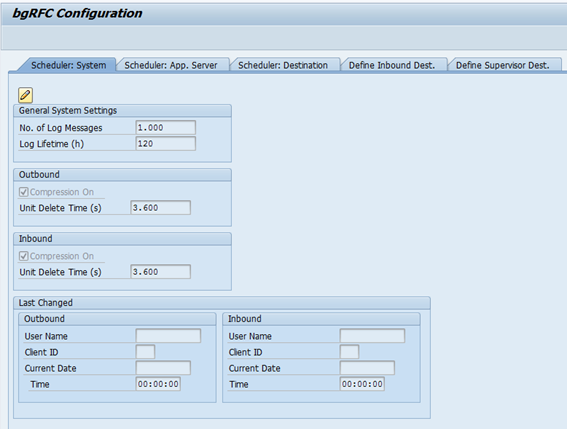Click the pencil edit/change mode icon
The image size is (567, 429).
25,95
